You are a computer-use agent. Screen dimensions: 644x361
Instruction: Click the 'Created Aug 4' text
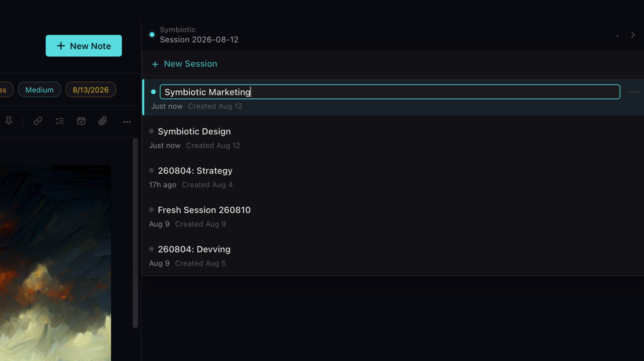click(207, 185)
